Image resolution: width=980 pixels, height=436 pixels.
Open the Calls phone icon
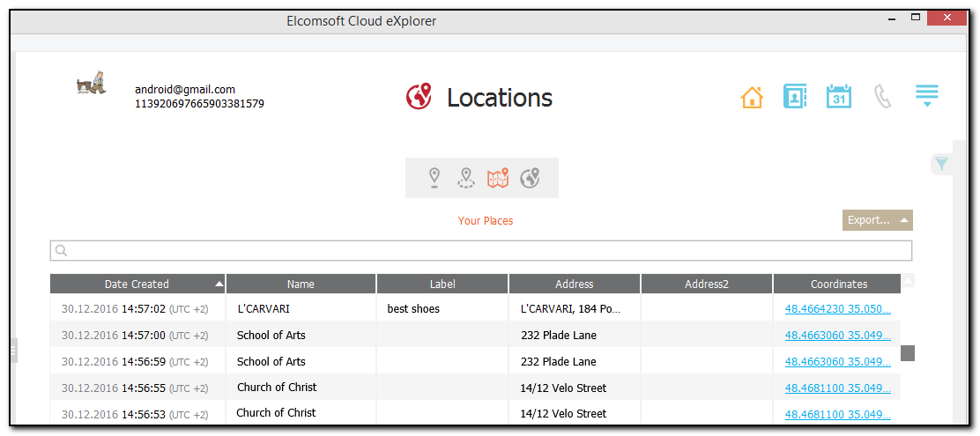882,97
